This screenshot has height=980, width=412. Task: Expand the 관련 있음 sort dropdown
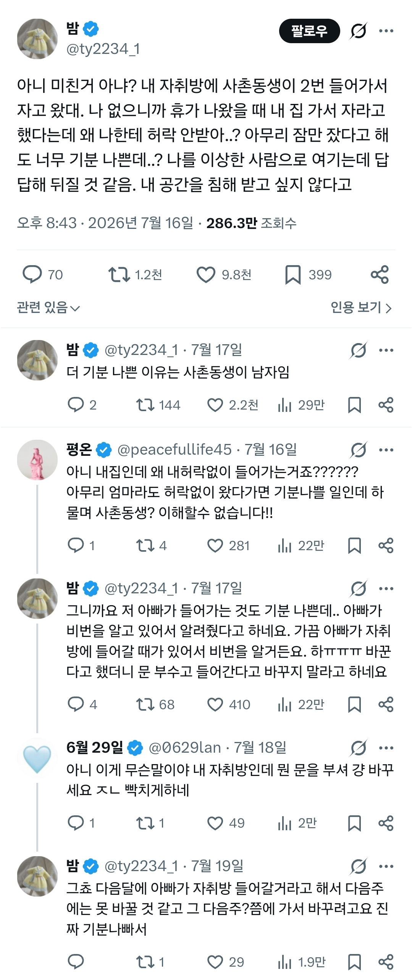[x=48, y=308]
